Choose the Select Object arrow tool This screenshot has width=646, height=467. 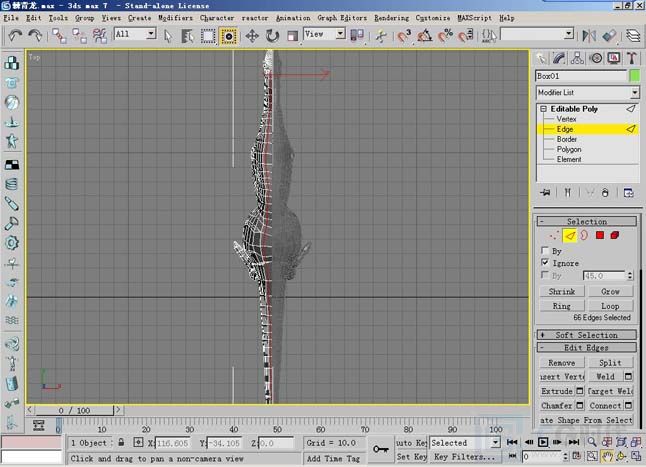[x=168, y=36]
